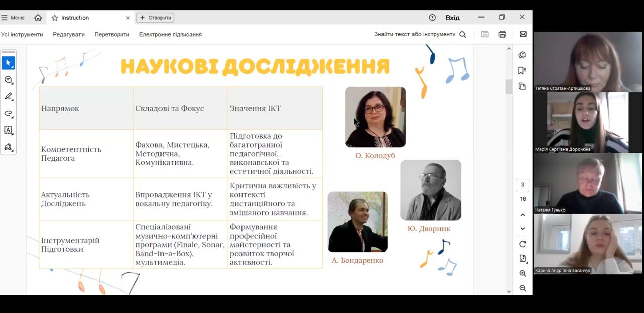Open the fill and sign pen tool
The image size is (644, 313).
[x=8, y=147]
